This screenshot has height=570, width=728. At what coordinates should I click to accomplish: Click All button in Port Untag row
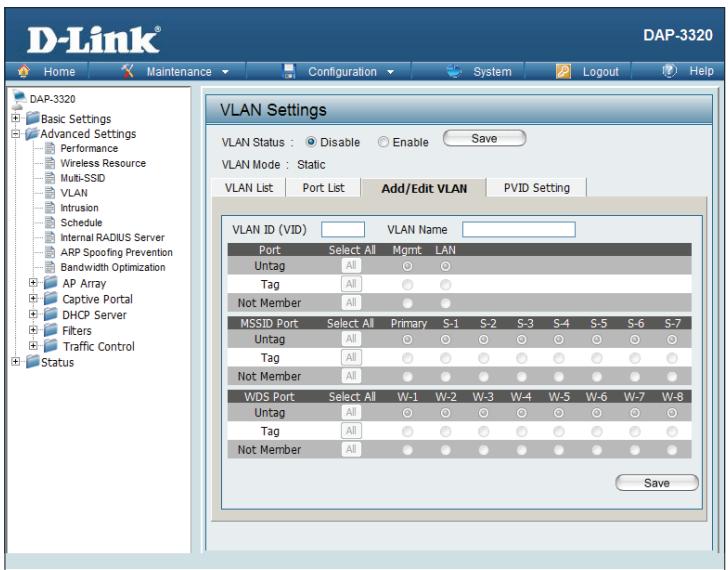tap(351, 266)
